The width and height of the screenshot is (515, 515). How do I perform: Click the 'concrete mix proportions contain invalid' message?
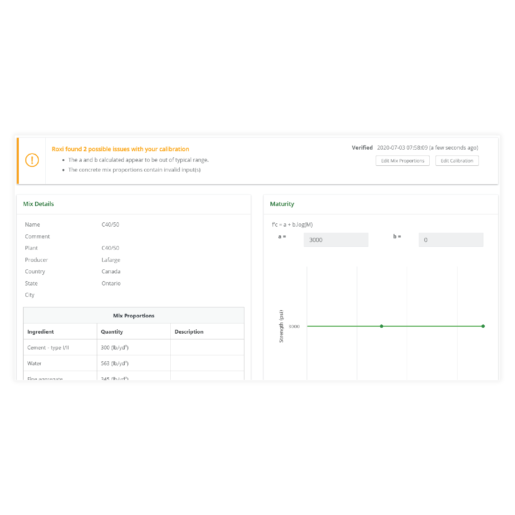tap(134, 170)
